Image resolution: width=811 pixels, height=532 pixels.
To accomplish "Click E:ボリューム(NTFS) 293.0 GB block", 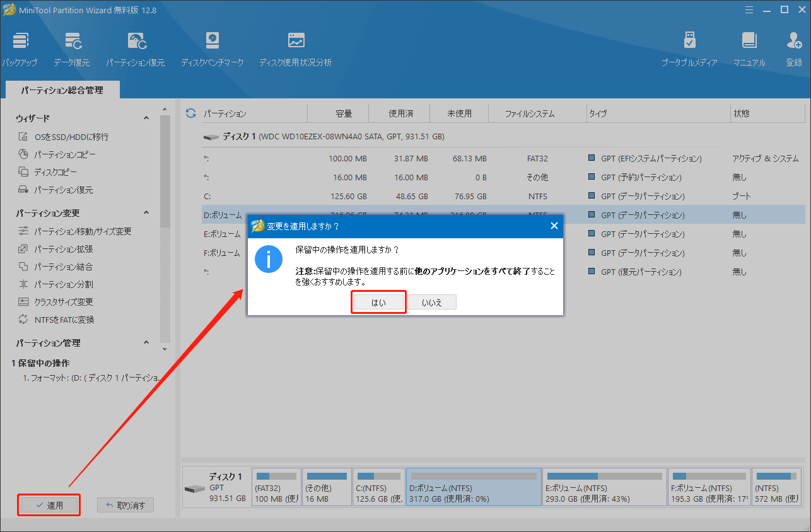I will tap(604, 487).
